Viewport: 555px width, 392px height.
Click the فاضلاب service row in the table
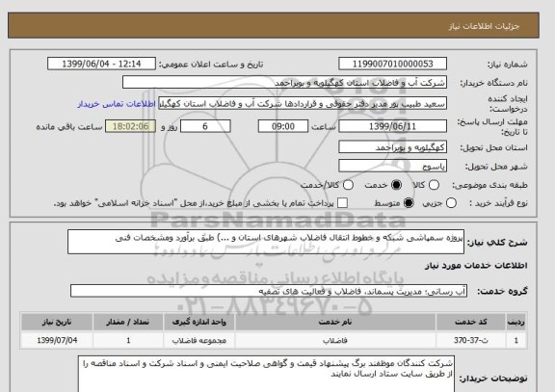pos(274,340)
